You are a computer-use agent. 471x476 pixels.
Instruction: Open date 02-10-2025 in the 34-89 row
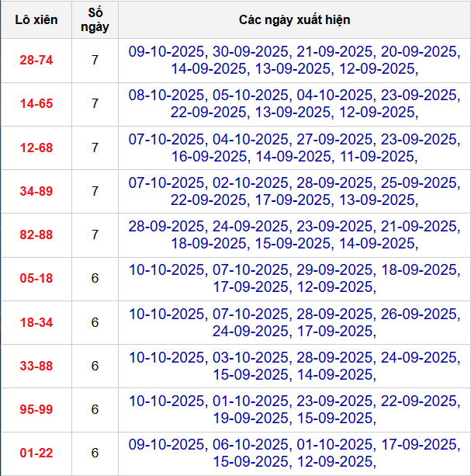click(x=251, y=182)
